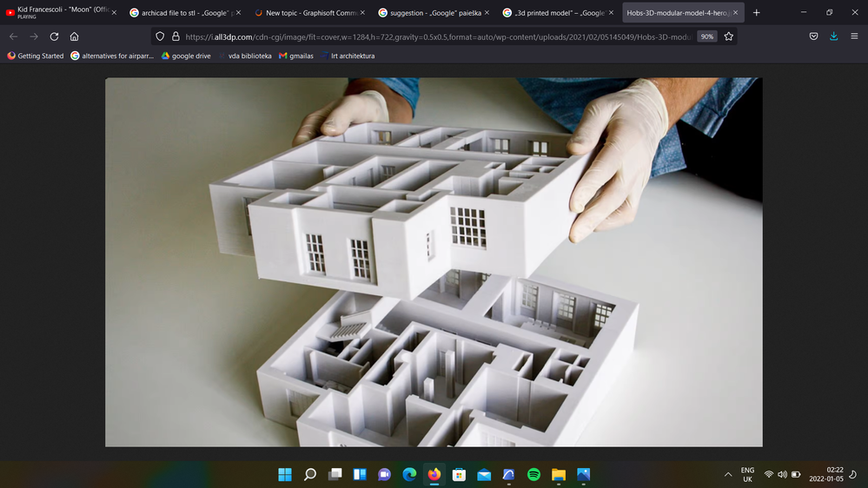The height and width of the screenshot is (488, 868).
Task: Open Teams Chat from taskbar
Action: tap(384, 475)
